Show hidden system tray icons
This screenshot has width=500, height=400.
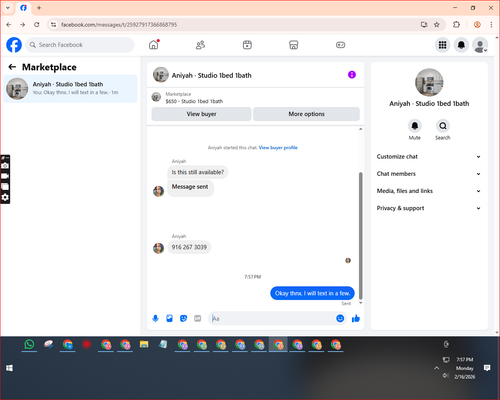point(436,368)
